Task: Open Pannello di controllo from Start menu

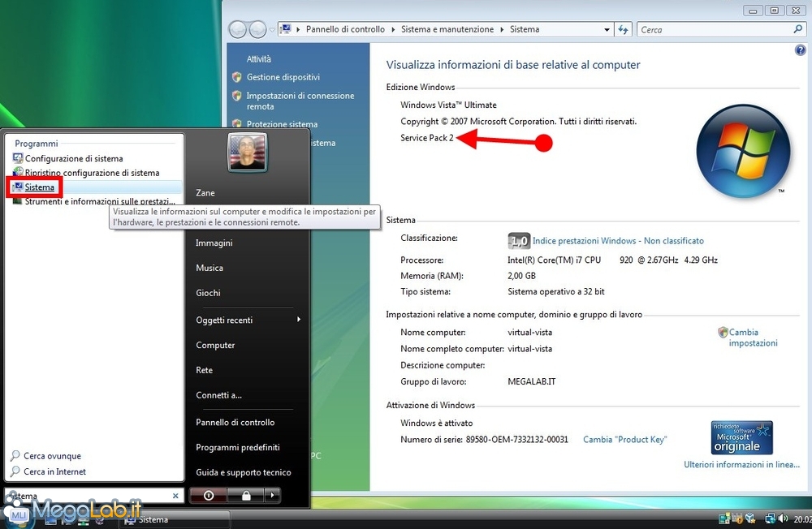Action: [x=235, y=423]
